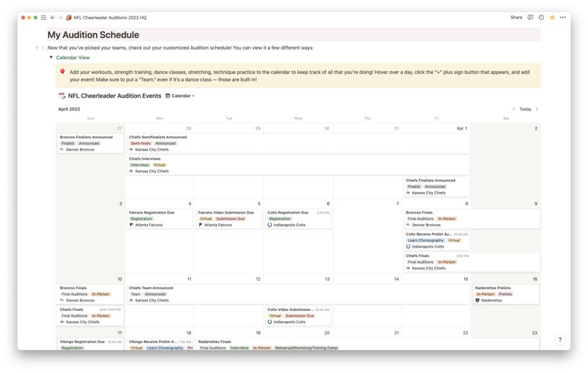Open the sidebar hamburger menu

(43, 18)
